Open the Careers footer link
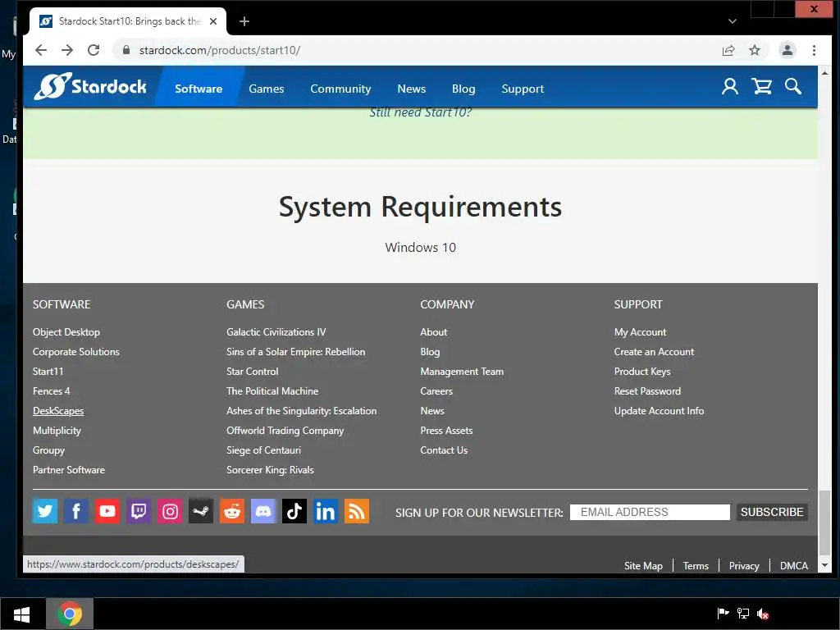Viewport: 840px width, 630px height. pyautogui.click(x=436, y=391)
